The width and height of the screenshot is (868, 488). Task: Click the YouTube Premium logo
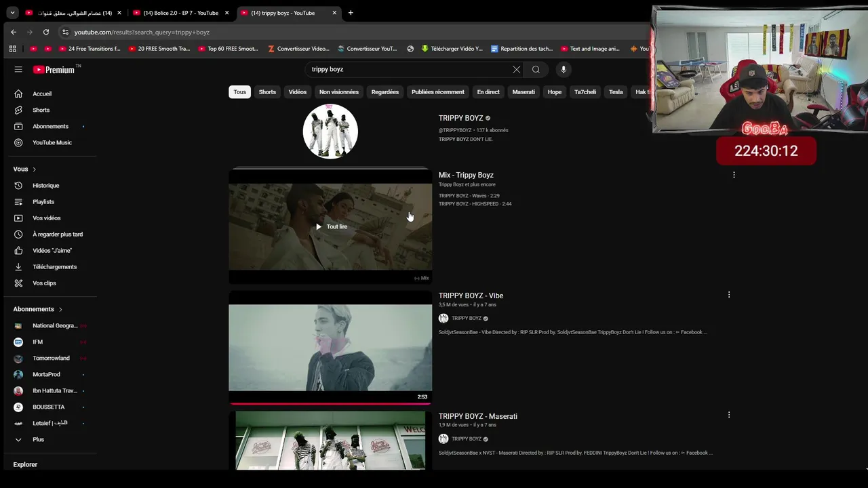click(x=54, y=69)
